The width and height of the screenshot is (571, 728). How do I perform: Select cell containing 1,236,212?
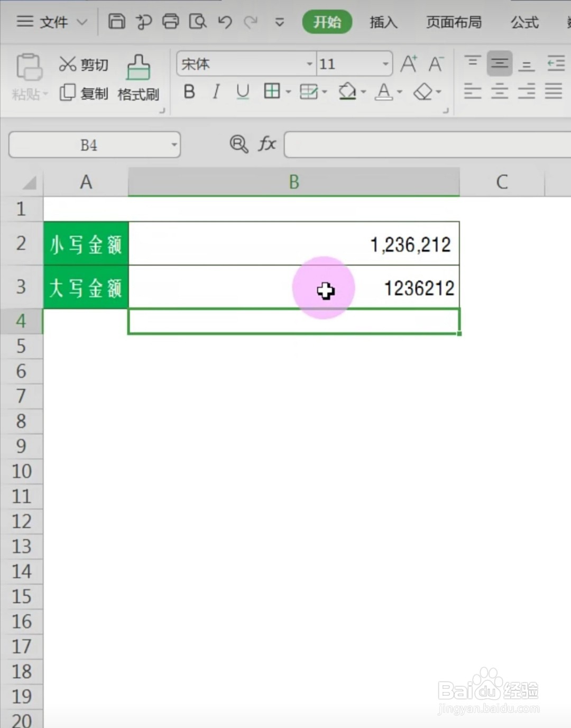(294, 243)
